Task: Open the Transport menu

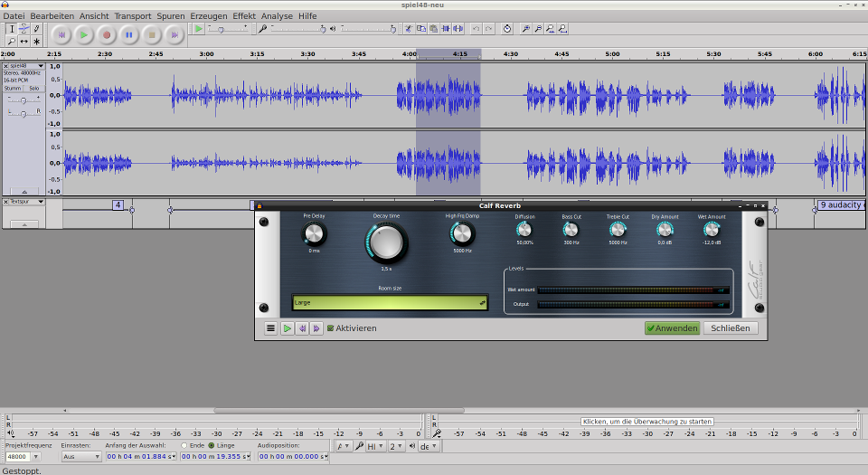Action: tap(133, 16)
